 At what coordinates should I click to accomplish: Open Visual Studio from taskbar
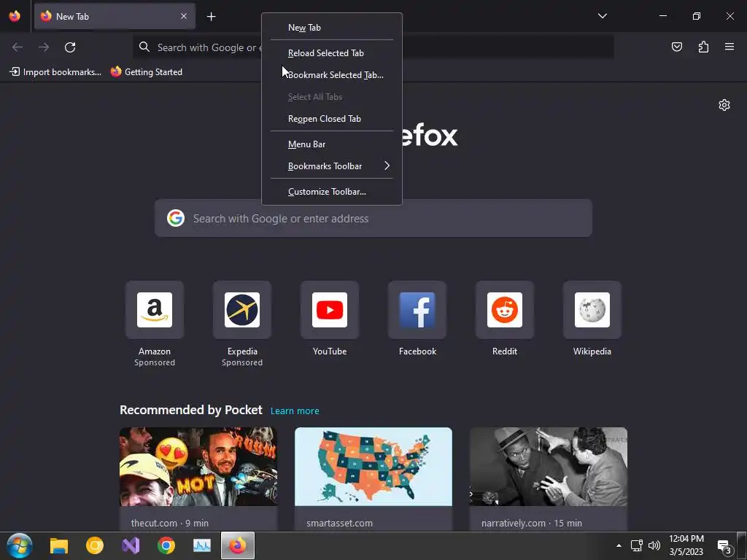click(131, 545)
